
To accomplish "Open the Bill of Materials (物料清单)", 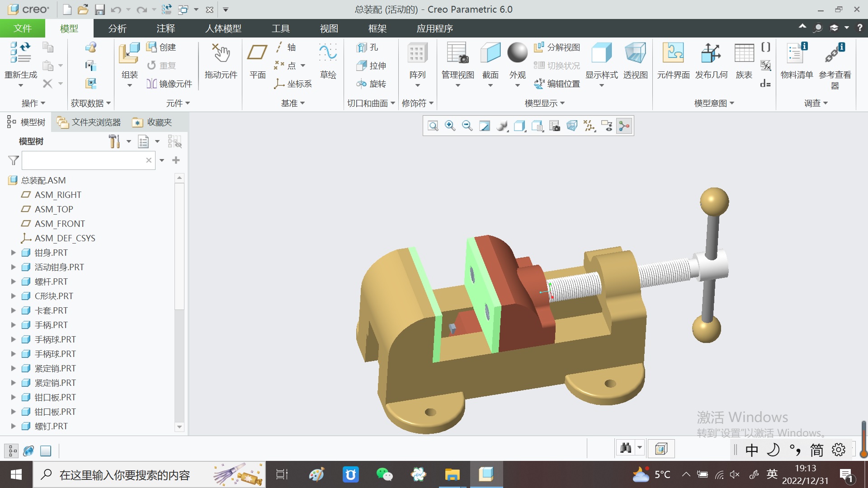I will (x=796, y=53).
